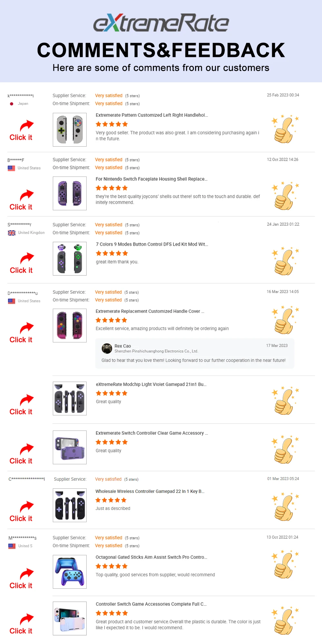Open "Extremerate Pattern Customized Left Right Handlehol..." title
322x644 pixels.
coord(152,115)
